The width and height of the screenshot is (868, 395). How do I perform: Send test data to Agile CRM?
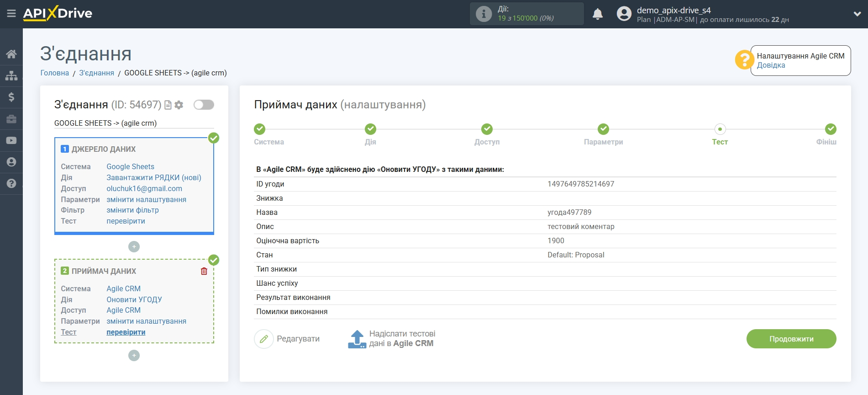[x=392, y=339]
